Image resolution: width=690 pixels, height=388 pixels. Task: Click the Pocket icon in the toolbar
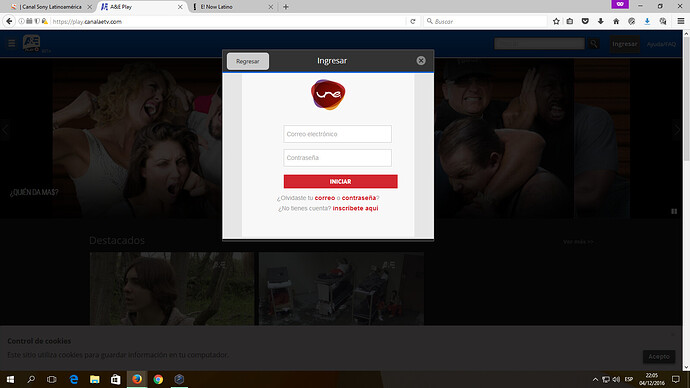point(585,21)
